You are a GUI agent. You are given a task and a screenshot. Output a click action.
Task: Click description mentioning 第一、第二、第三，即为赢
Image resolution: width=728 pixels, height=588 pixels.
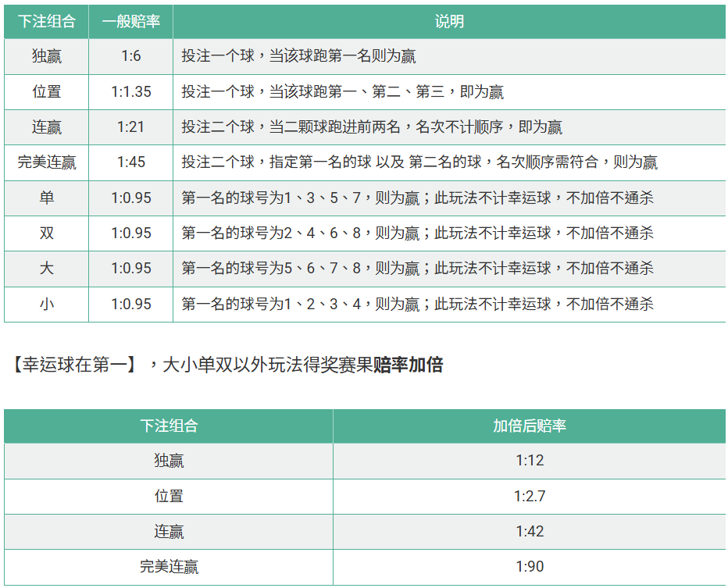(x=343, y=91)
